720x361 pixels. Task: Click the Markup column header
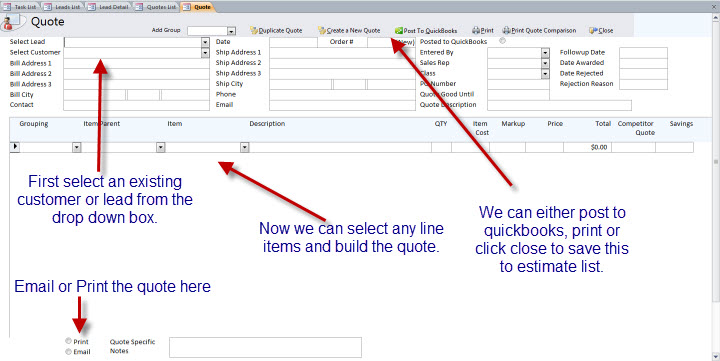(x=513, y=124)
